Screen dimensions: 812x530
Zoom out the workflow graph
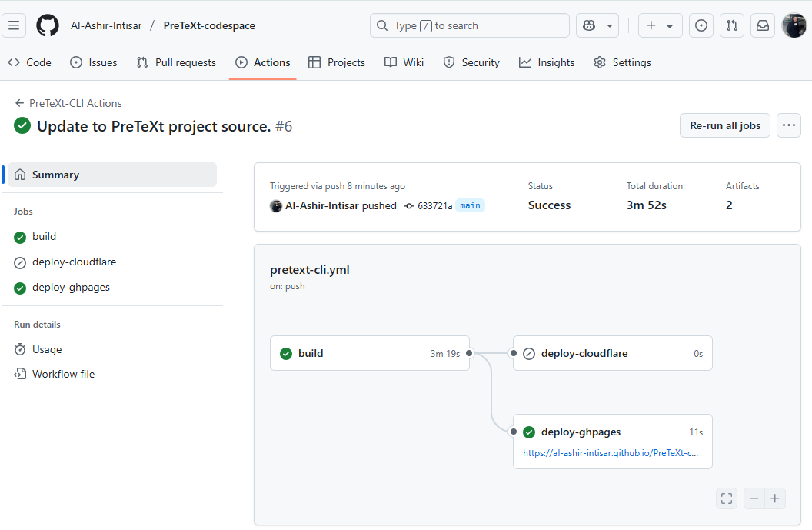pyautogui.click(x=754, y=498)
